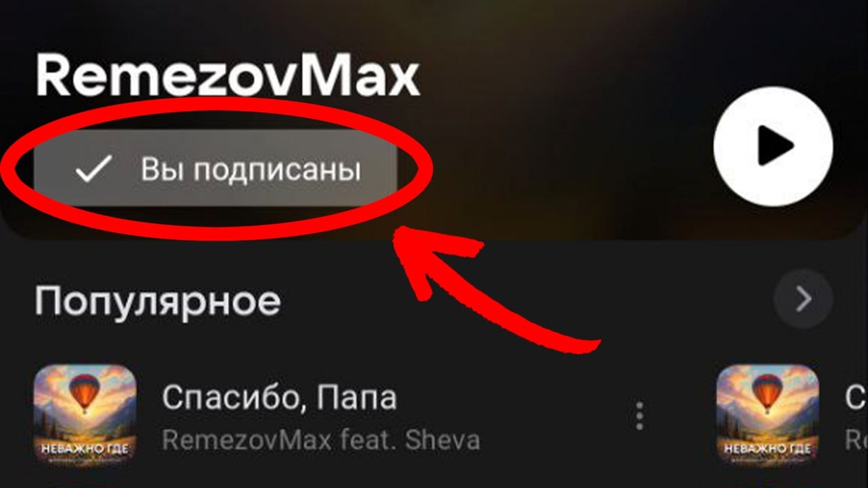868x488 pixels.
Task: Click the hot air balloon on right cover
Action: pos(767,396)
